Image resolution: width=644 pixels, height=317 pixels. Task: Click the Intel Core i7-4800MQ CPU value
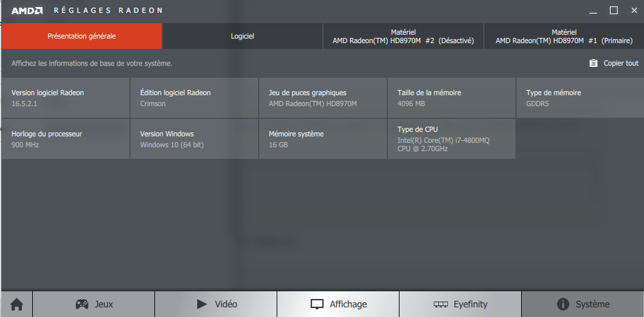(x=443, y=145)
